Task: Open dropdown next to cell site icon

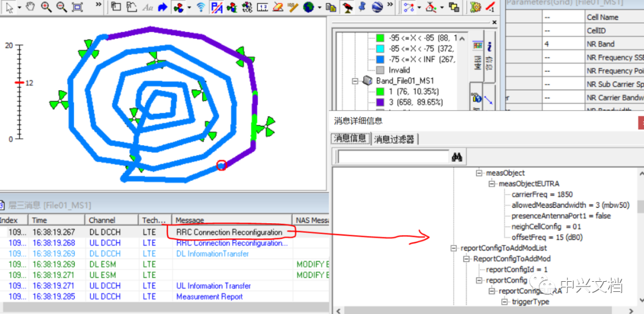Action: 190,7
